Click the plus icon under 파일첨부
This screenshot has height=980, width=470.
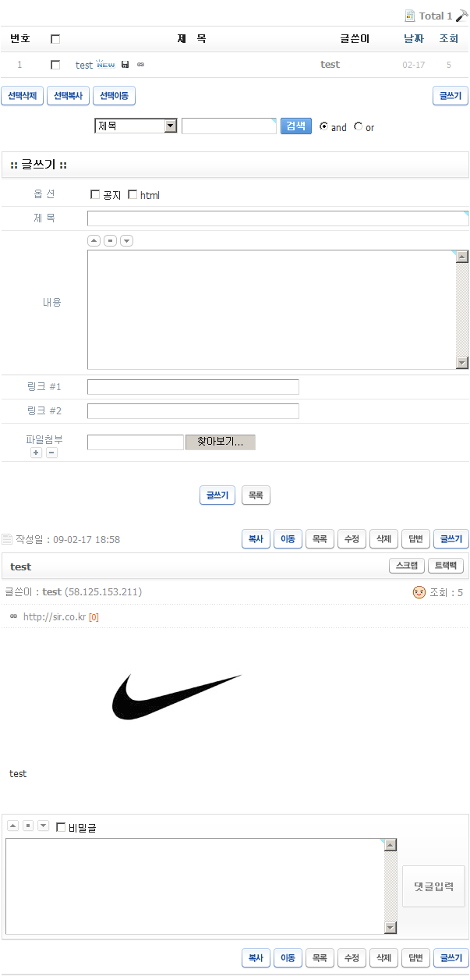[x=37, y=453]
